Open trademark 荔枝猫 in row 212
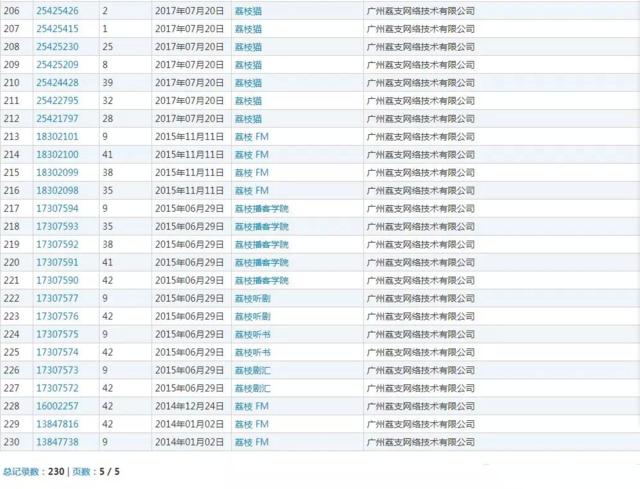640x489 pixels. coord(248,119)
